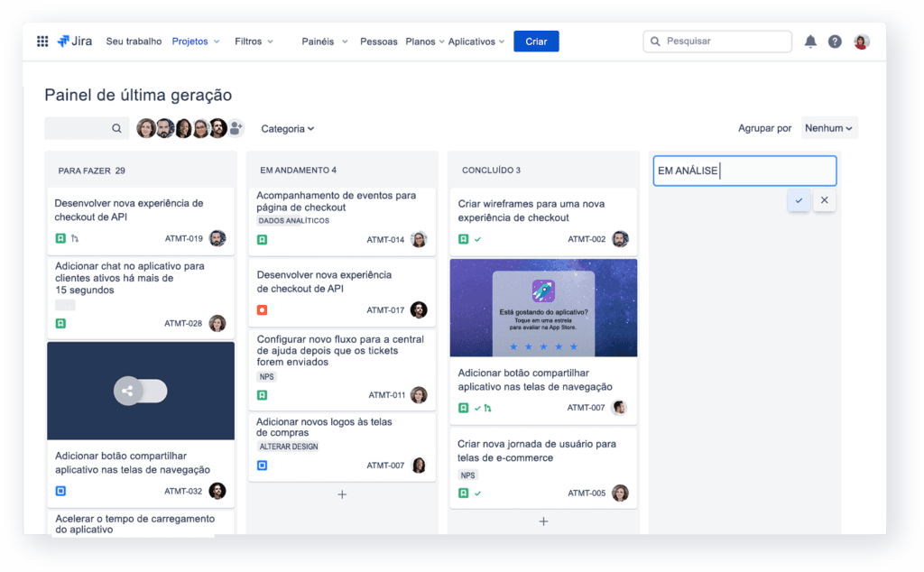Cancel the new column with the X button
The height and width of the screenshot is (572, 924).
coord(824,200)
